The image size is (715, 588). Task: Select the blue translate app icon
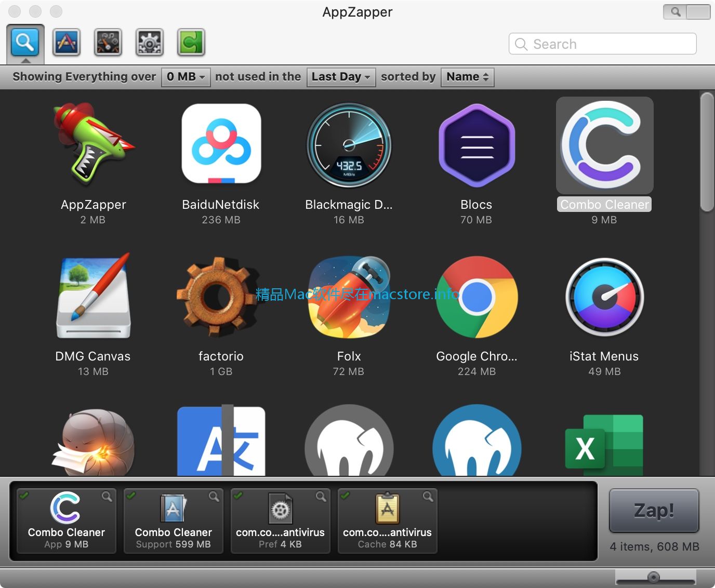(221, 440)
